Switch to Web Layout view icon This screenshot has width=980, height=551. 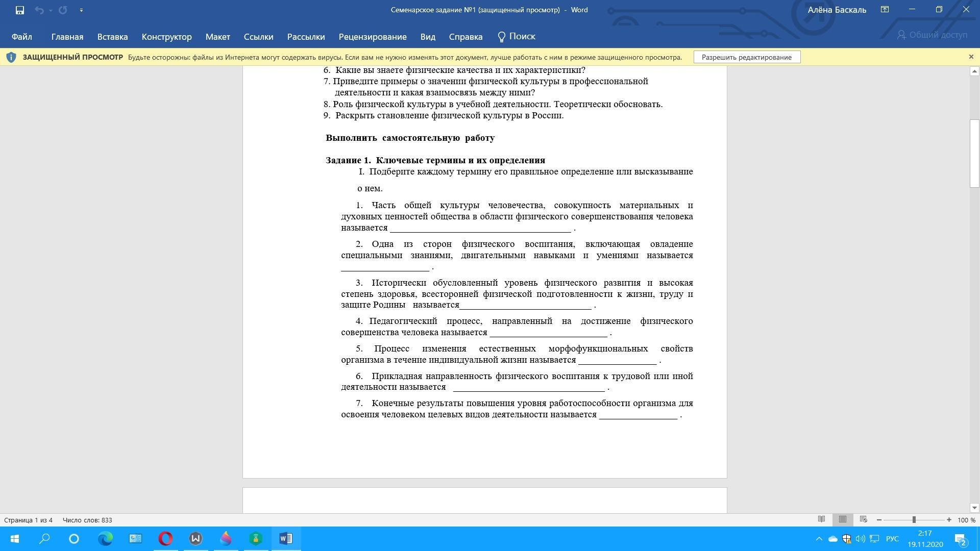coord(864,519)
